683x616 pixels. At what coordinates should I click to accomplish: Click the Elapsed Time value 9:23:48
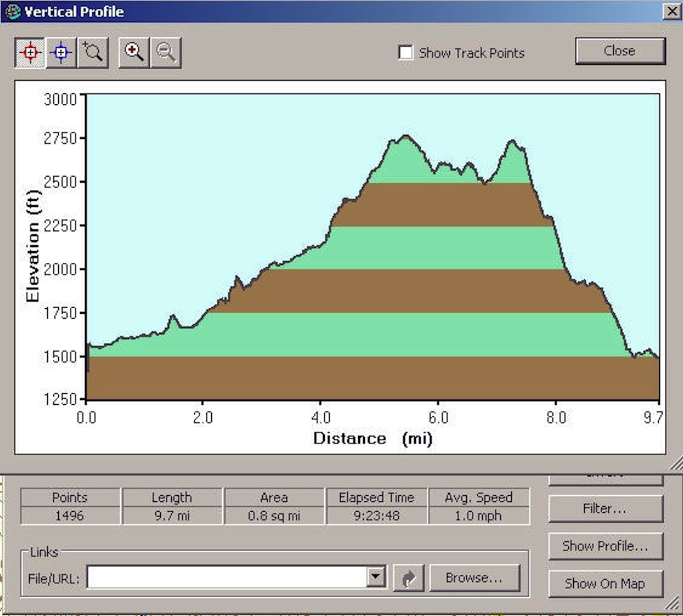point(377,516)
